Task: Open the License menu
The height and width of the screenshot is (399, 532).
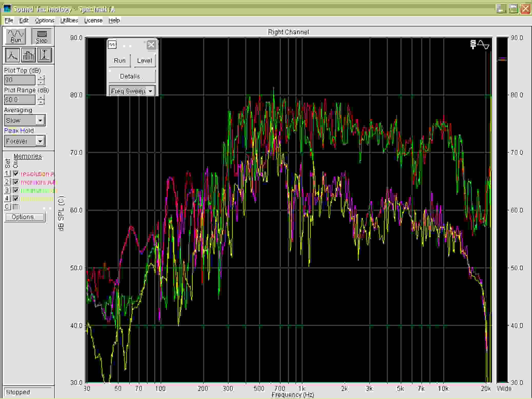Action: pos(93,21)
